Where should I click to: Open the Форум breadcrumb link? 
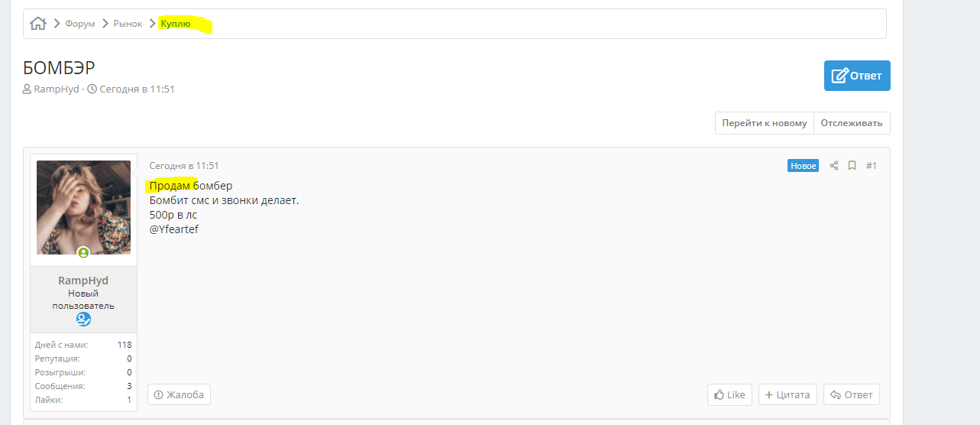click(80, 24)
